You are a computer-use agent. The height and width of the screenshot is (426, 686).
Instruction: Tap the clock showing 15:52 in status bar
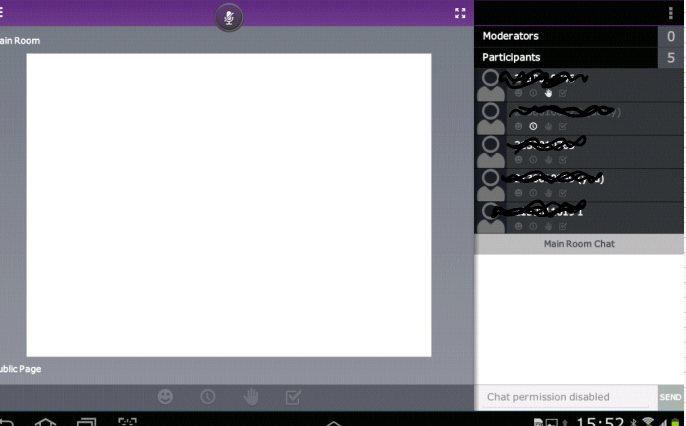(600, 422)
